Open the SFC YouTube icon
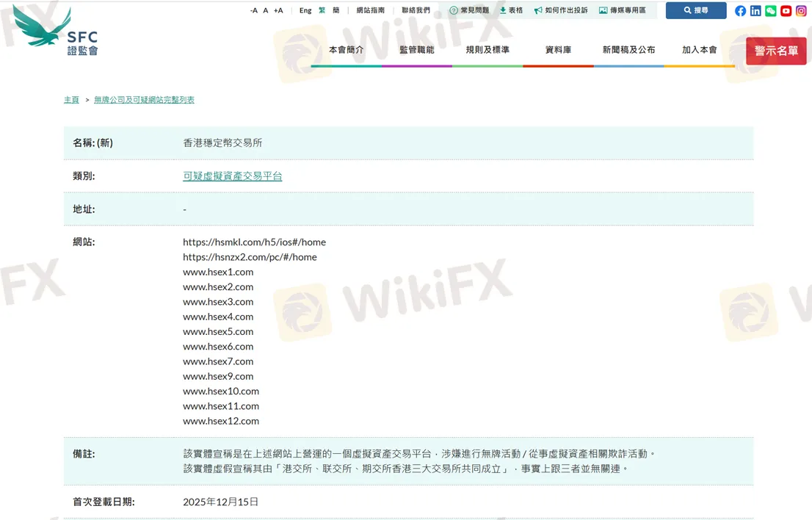Screen dimensions: 812x520 [786, 11]
